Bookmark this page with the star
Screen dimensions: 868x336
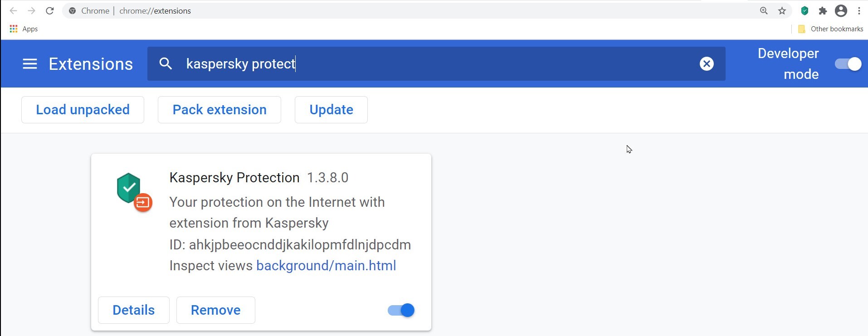[782, 11]
